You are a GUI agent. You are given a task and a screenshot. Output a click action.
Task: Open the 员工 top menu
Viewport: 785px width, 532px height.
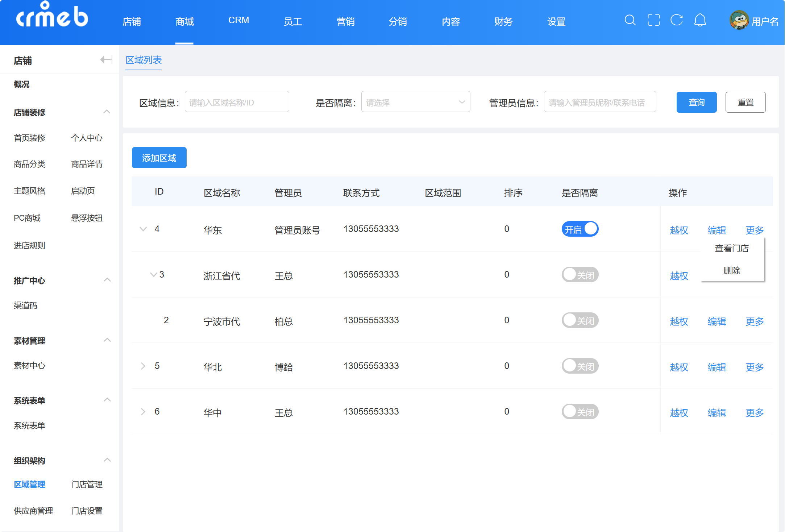click(x=292, y=21)
